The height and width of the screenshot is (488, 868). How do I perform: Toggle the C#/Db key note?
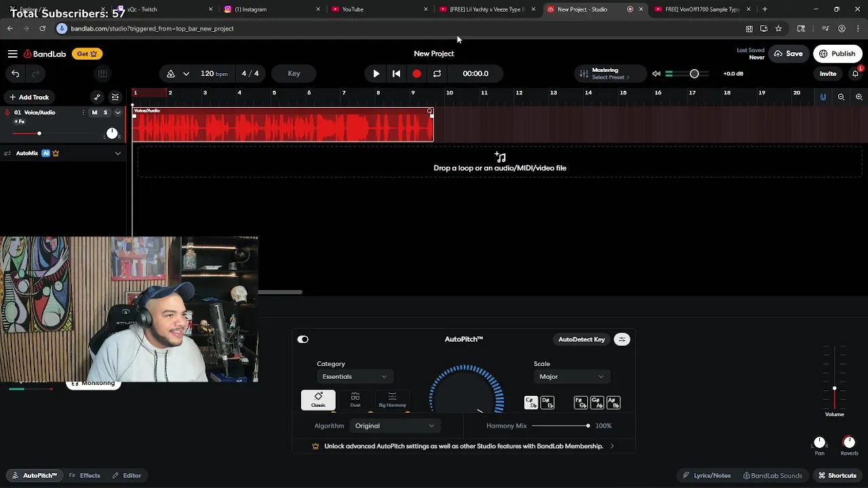(531, 403)
